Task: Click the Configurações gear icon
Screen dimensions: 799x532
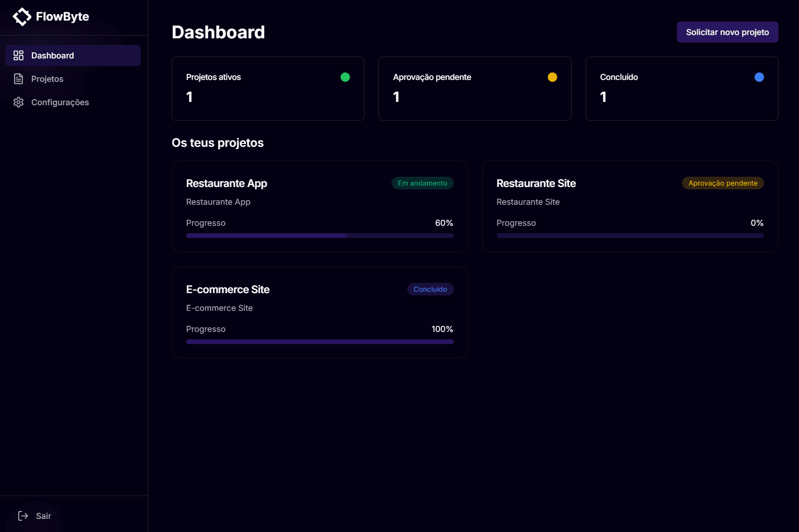Action: [18, 102]
